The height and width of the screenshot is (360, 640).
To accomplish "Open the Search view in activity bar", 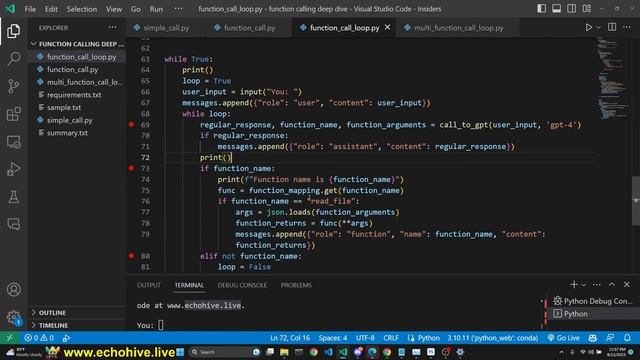I will (x=13, y=58).
